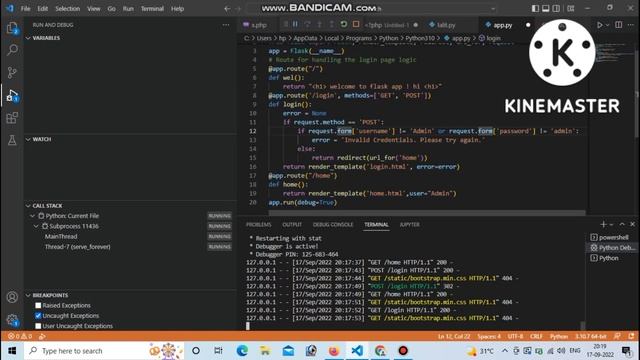
Task: Maximize the terminal panel size
Action: pyautogui.click(x=622, y=224)
